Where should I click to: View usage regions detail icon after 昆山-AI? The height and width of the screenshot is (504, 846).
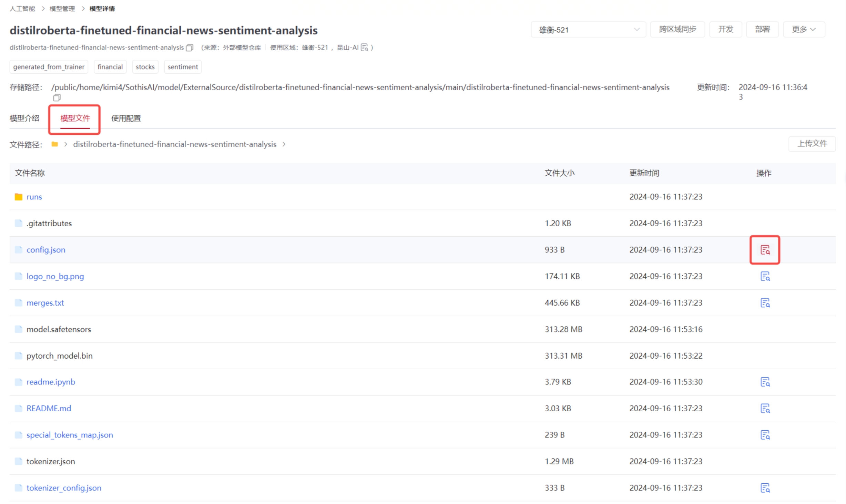tap(364, 48)
